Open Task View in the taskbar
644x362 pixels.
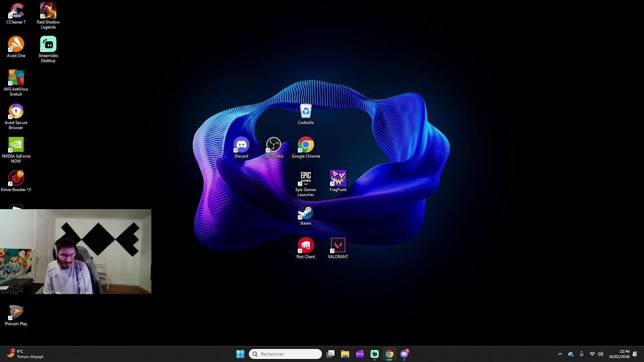[331, 354]
